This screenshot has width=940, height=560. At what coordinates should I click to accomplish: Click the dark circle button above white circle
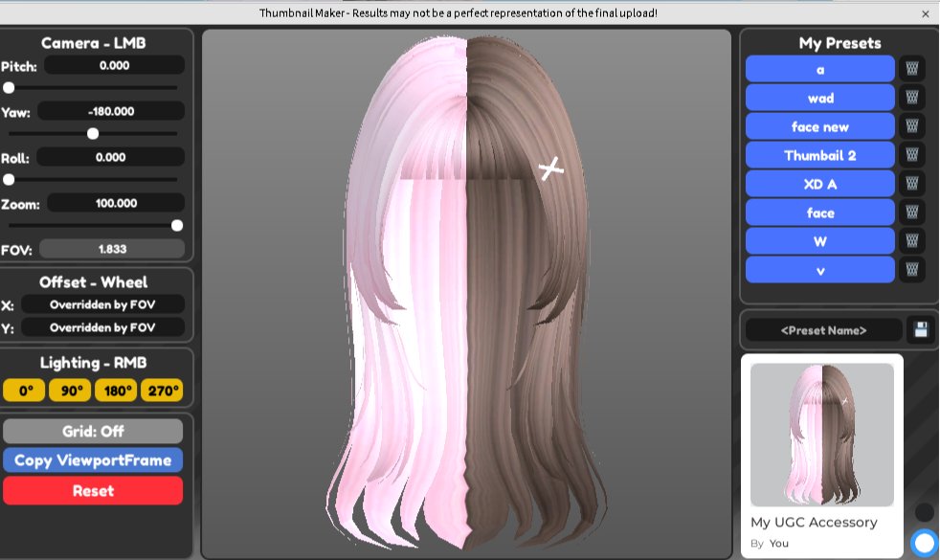(x=925, y=512)
